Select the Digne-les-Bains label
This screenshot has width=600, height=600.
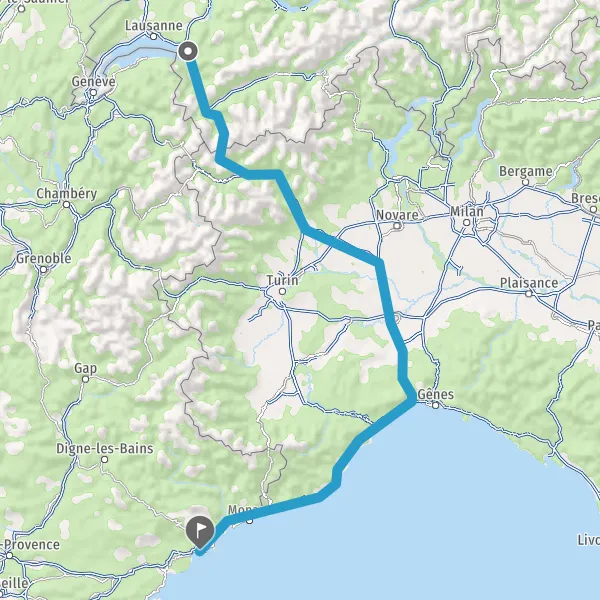coord(104,448)
